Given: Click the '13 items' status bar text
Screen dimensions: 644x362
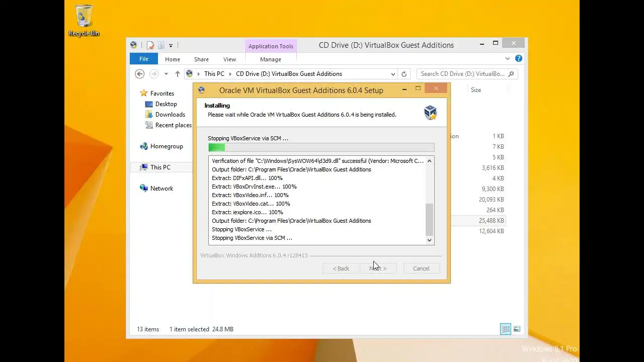Looking at the screenshot, I should tap(148, 329).
